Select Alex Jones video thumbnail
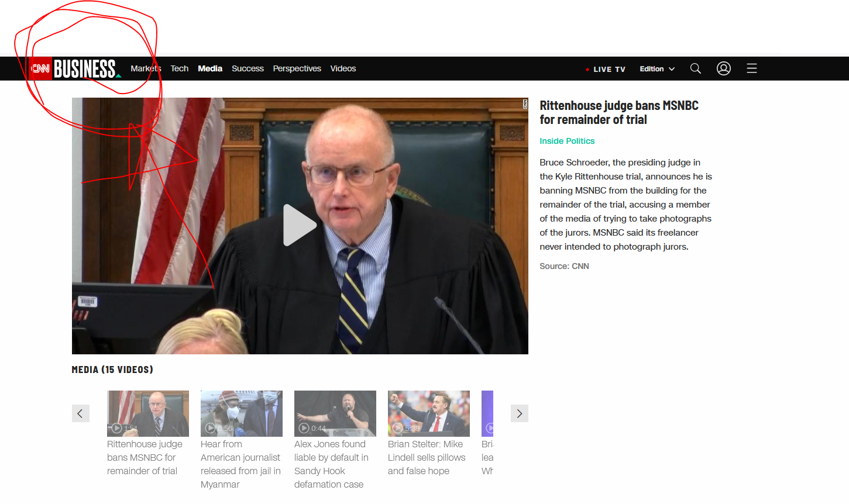This screenshot has width=849, height=504. (335, 413)
